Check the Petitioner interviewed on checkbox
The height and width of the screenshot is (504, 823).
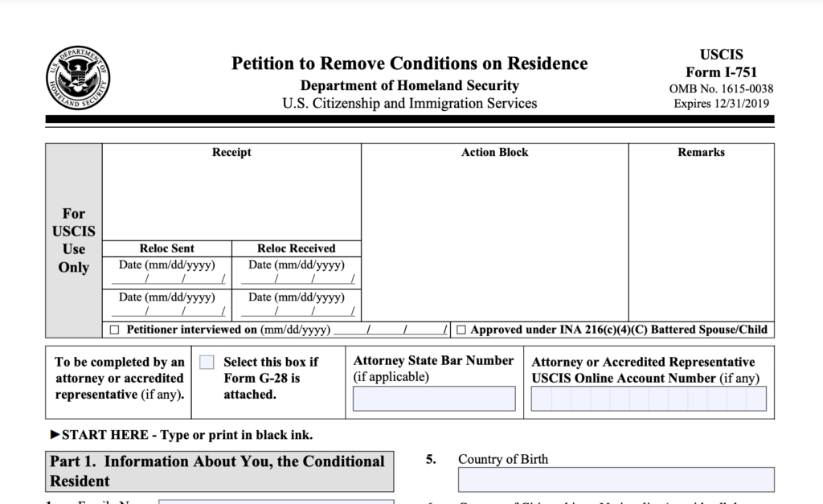point(113,330)
